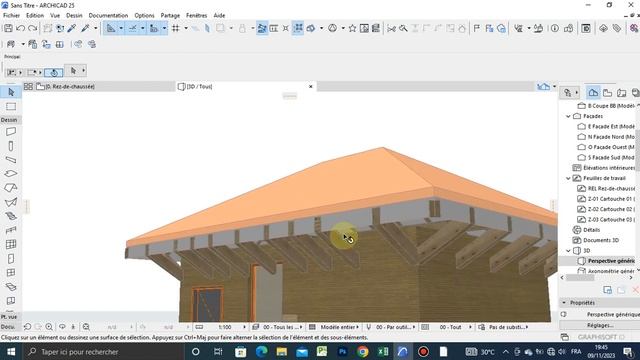Select the Roof tool in the toolbox
This screenshot has height=360, width=640.
tap(11, 188)
